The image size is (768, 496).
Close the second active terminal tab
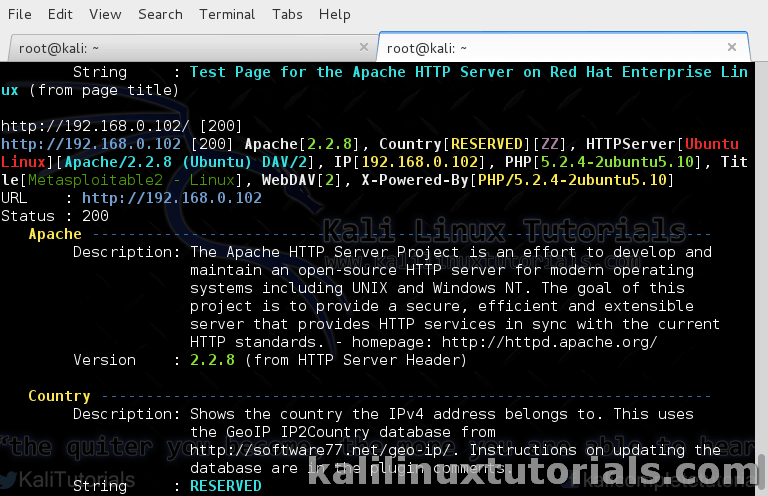(x=733, y=47)
